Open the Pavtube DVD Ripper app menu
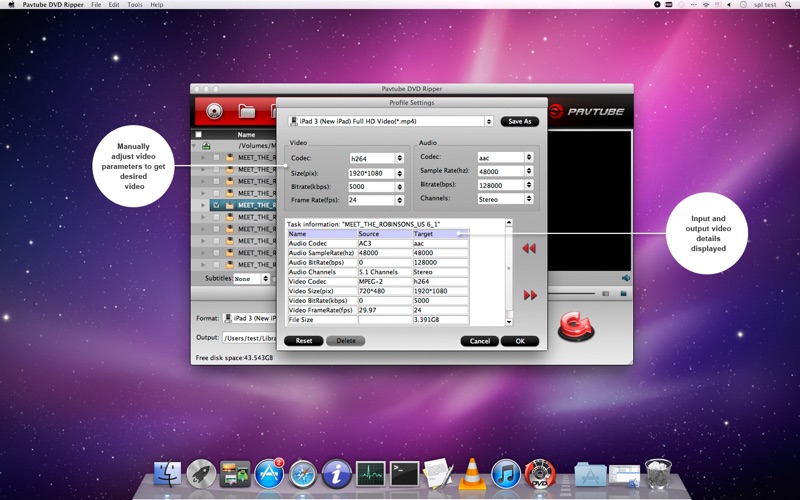 [x=53, y=5]
